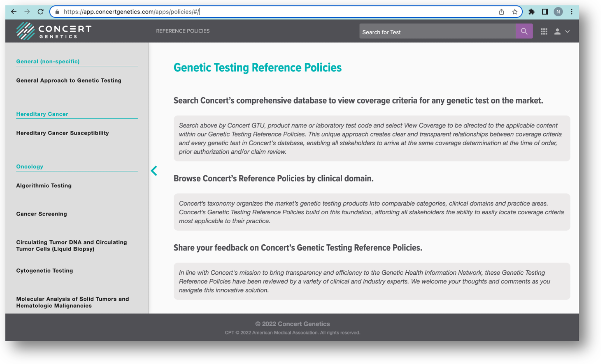Select the General (non-specific) category heading
This screenshot has height=364, width=601.
(x=48, y=61)
